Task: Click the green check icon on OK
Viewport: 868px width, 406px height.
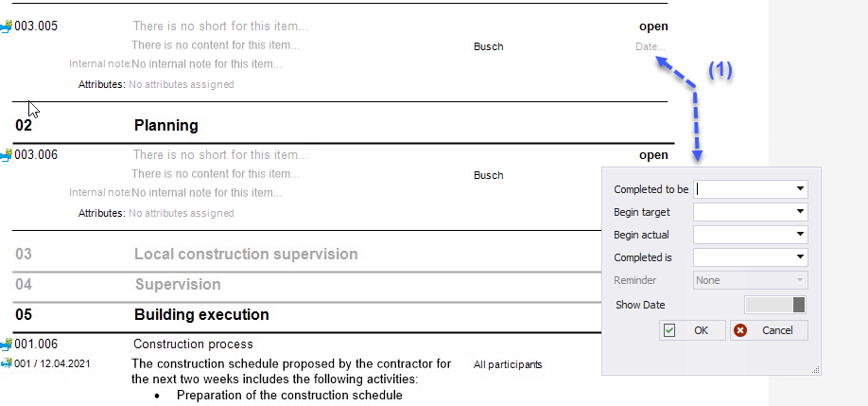Action: point(669,330)
